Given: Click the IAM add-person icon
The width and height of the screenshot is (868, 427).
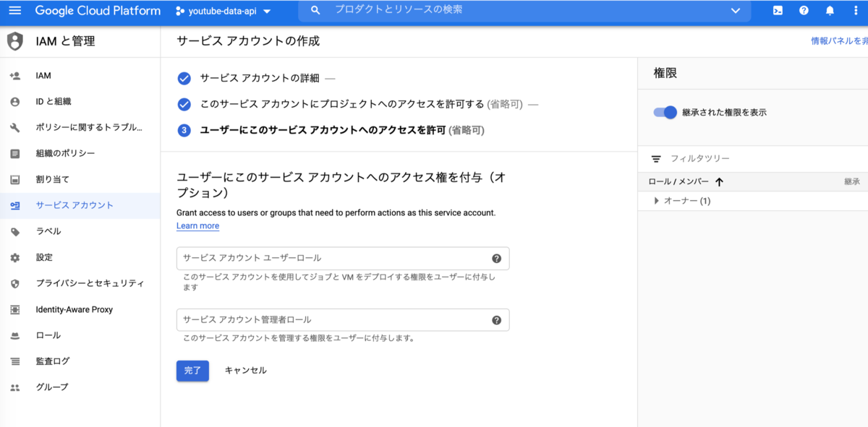Looking at the screenshot, I should 15,75.
